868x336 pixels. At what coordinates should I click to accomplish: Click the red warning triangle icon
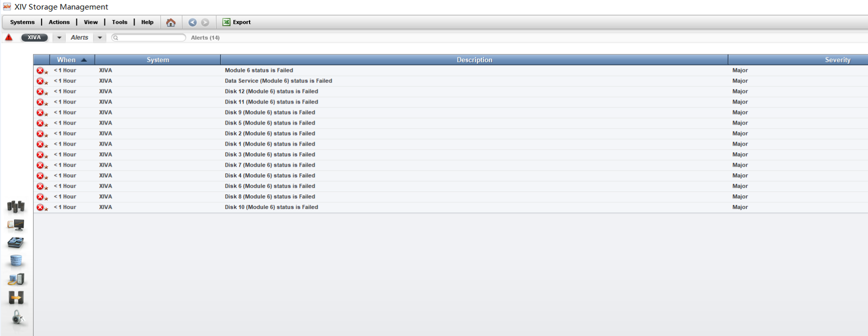click(9, 38)
